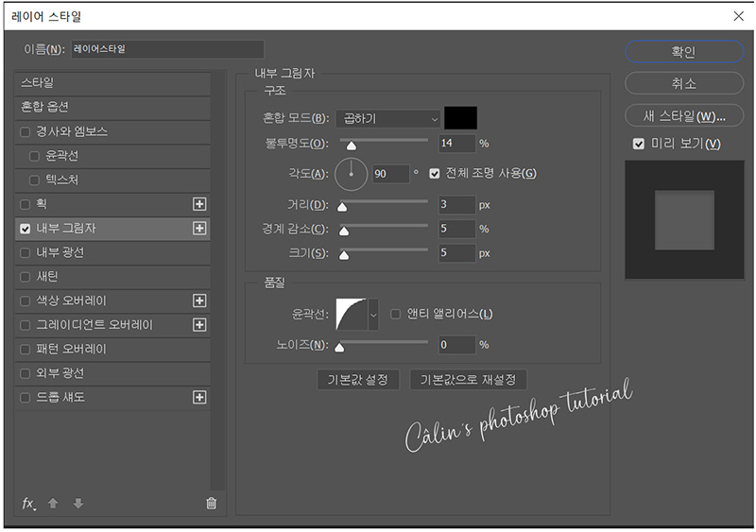Enable 윤곽선 sub-option checkbox
This screenshot has width=756, height=532.
34,156
